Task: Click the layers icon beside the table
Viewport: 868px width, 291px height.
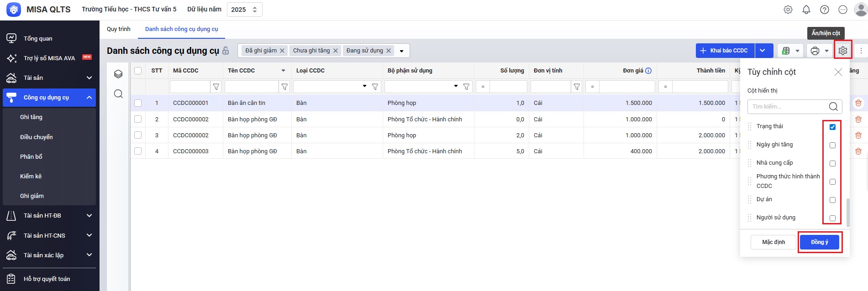Action: point(118,74)
